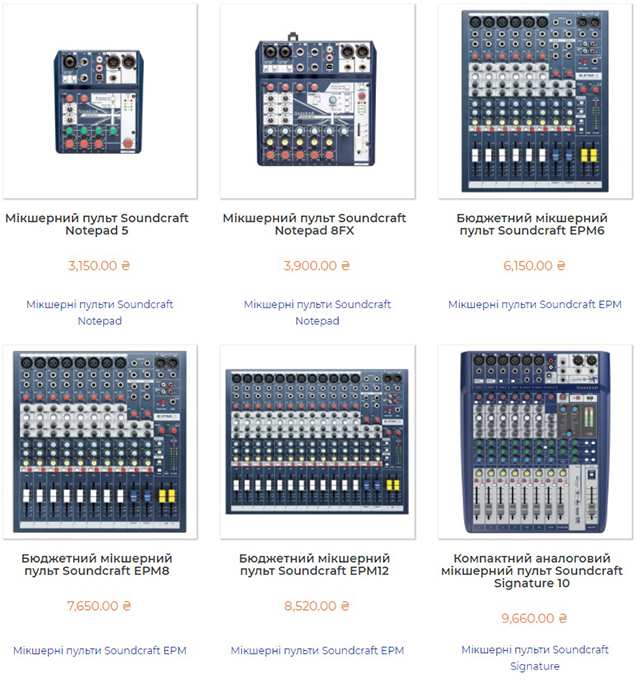
Task: Open 'Бюджетний мікшерний пульт Soundcraft EPM6' title
Action: tap(534, 224)
